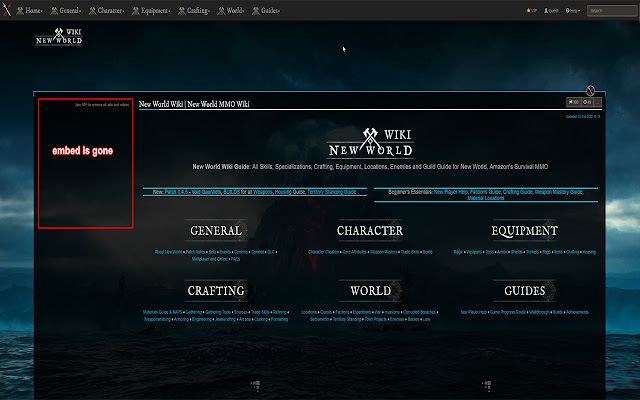640x400 pixels.
Task: Click the CHARACTER section banner
Action: click(370, 231)
